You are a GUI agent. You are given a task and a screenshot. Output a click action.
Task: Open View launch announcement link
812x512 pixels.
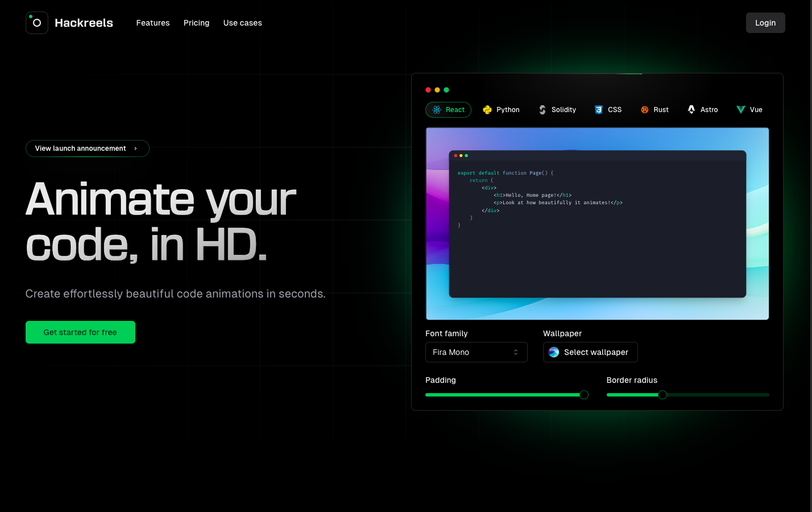pos(87,148)
